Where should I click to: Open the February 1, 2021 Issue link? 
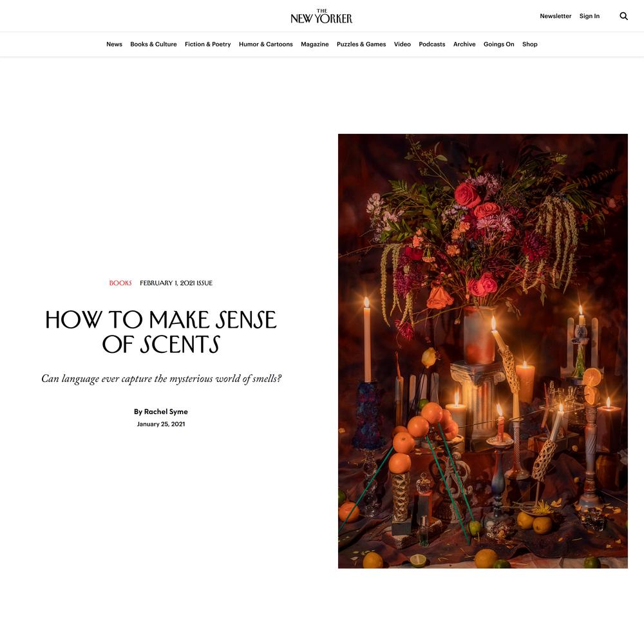pyautogui.click(x=176, y=283)
